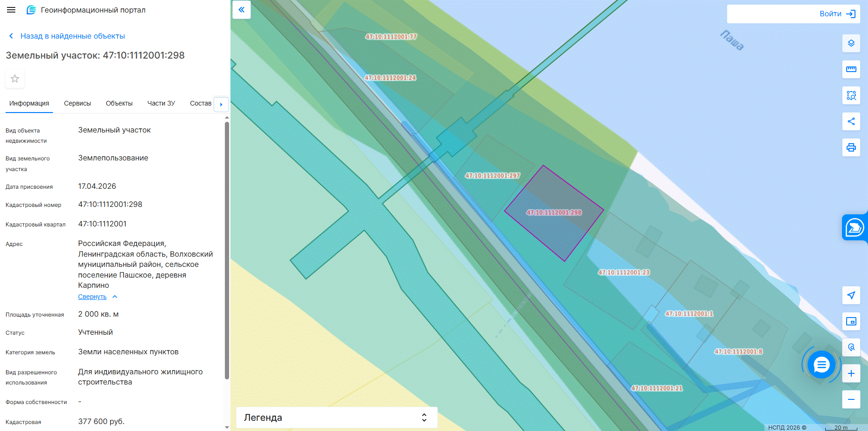
Task: Zoom out on the map
Action: 851,399
